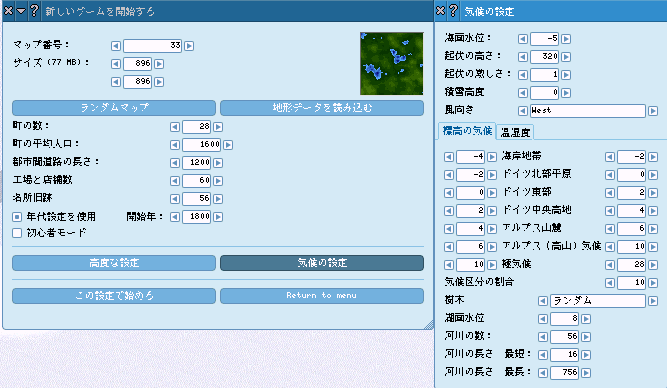Decrease the -2 value left of ドイツ北部平原

449,175
